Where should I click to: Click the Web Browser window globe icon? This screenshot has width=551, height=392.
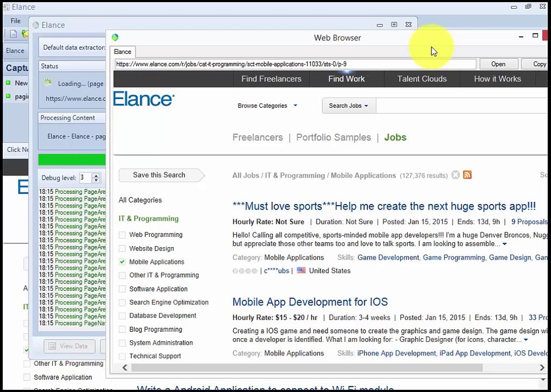115,38
